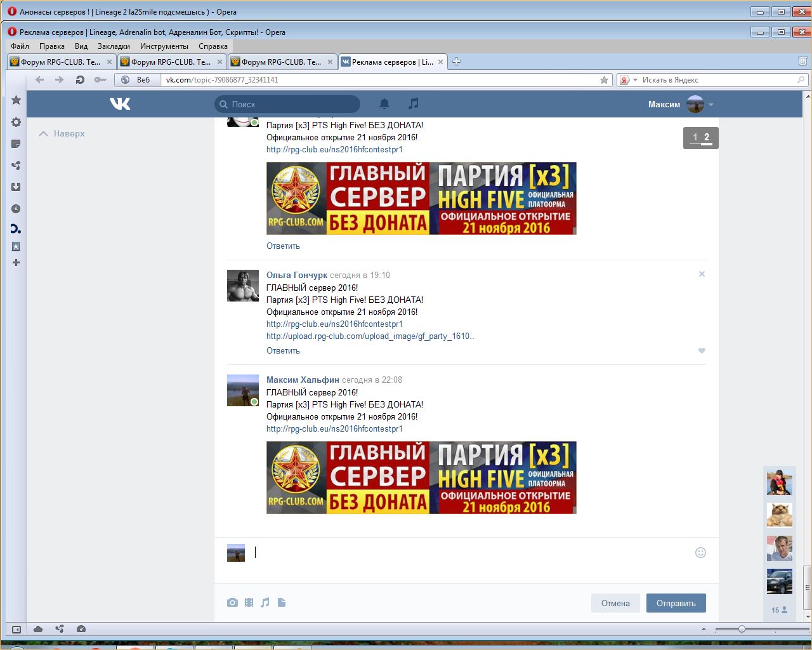This screenshot has height=650, width=812.
Task: Open the zoom level arrow in status bar
Action: [x=704, y=629]
